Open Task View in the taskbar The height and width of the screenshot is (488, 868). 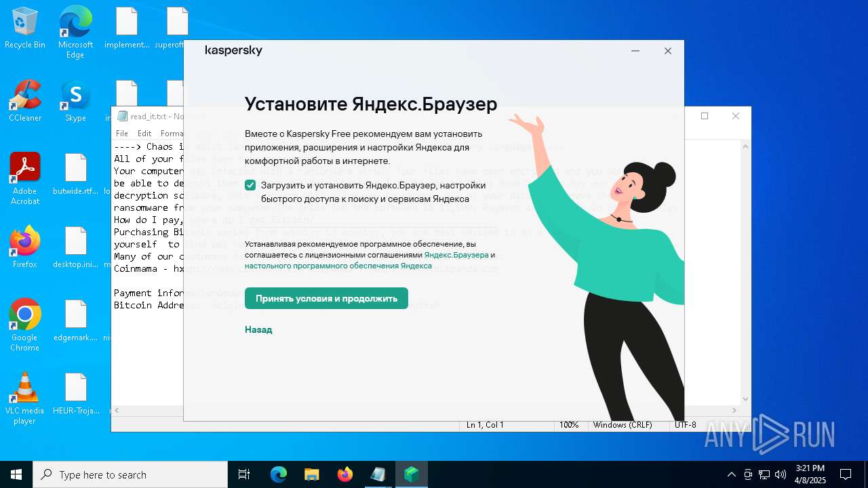(244, 474)
